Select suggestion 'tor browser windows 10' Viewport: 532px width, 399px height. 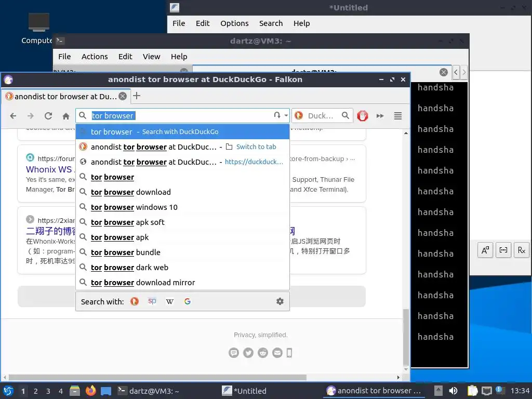(182, 207)
